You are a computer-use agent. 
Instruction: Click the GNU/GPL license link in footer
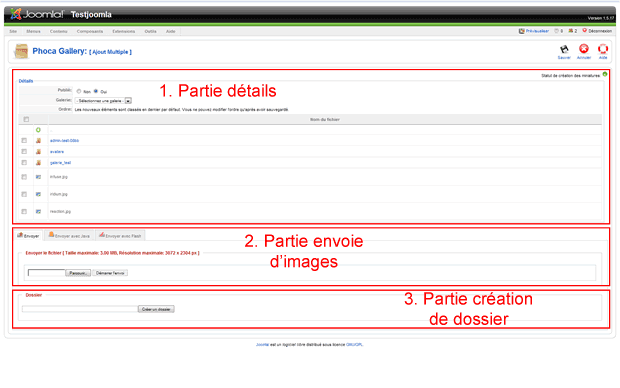(x=354, y=344)
